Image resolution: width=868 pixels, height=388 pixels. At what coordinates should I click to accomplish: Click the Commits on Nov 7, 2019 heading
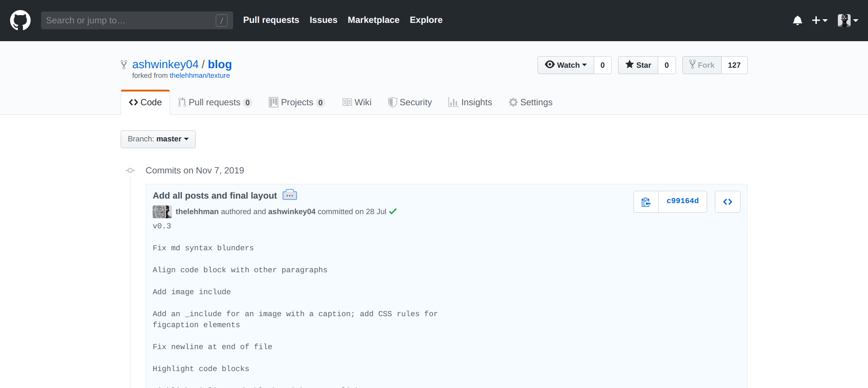pos(195,171)
